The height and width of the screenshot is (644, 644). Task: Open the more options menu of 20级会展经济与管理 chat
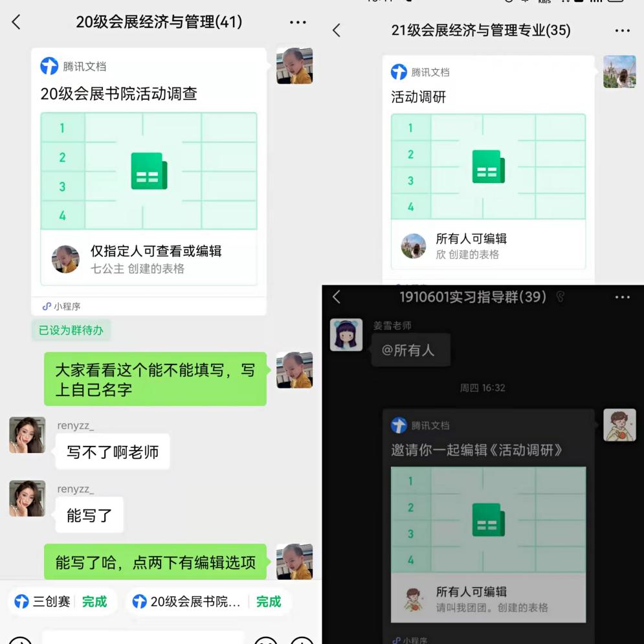298,22
